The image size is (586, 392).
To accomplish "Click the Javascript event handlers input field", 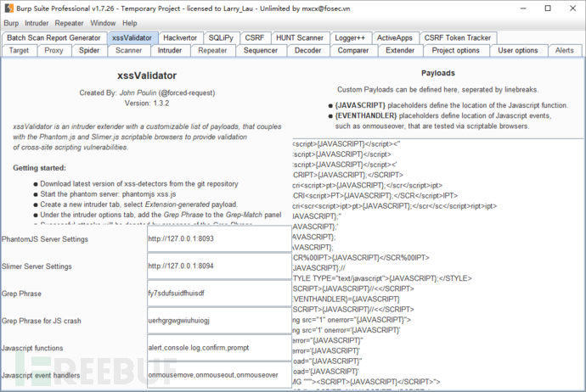I will pos(219,375).
